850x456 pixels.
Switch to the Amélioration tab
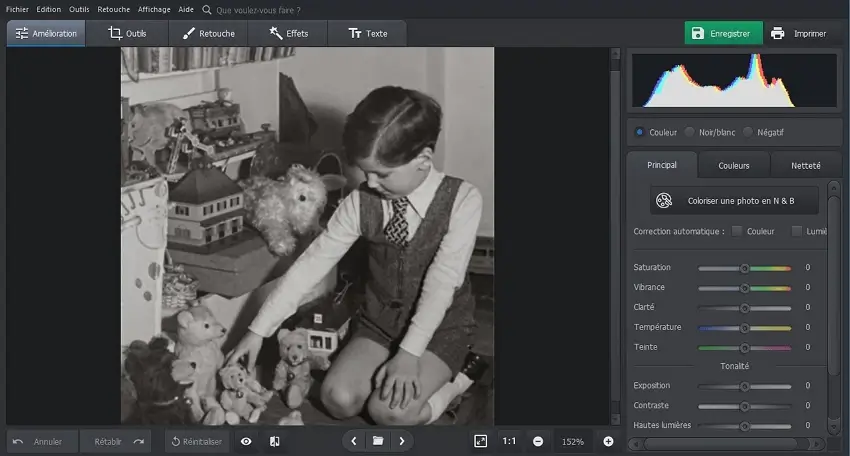coord(46,33)
